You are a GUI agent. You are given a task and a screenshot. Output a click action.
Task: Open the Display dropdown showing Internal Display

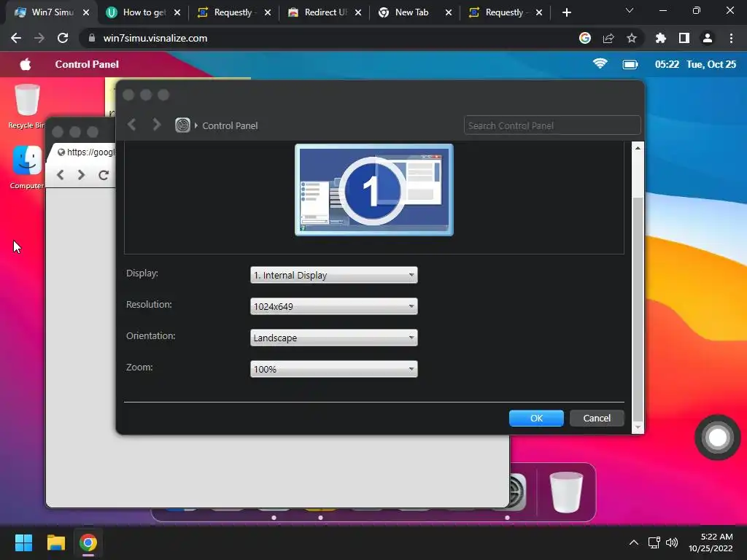click(333, 275)
